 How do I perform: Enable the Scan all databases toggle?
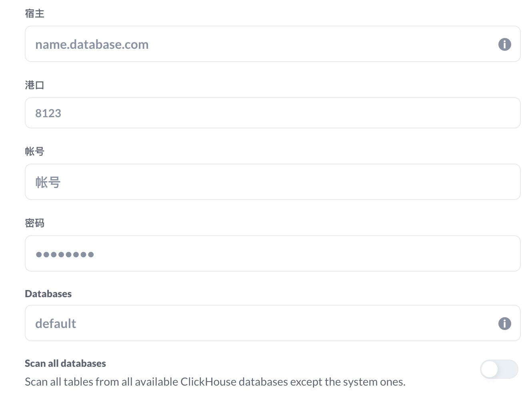point(499,369)
